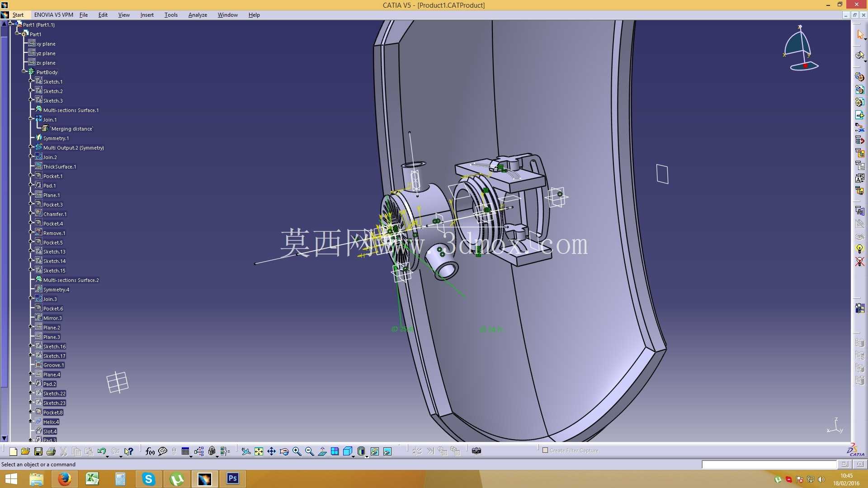
Task: Collapse the Join.1 tree node
Action: click(x=30, y=119)
